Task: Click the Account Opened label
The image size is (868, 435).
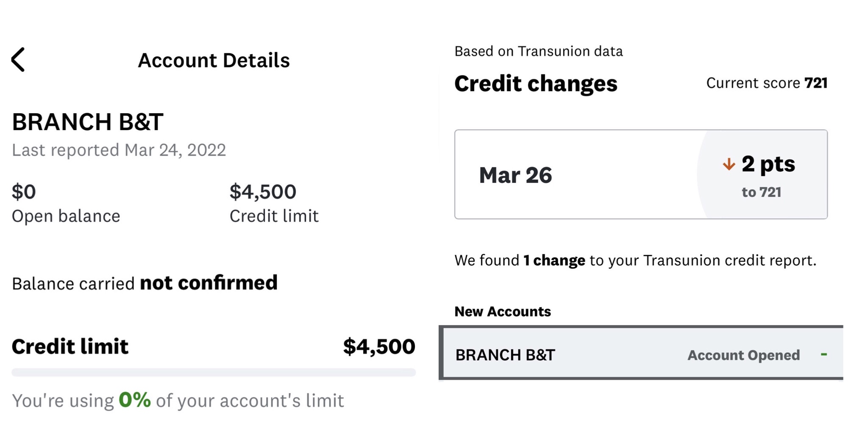Action: 743,355
